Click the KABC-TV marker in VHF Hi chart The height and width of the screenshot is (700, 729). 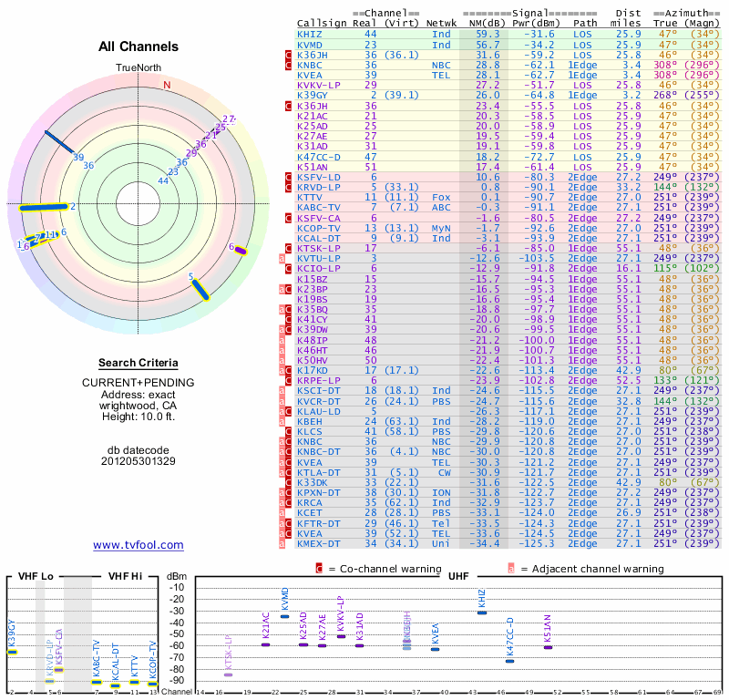97,682
